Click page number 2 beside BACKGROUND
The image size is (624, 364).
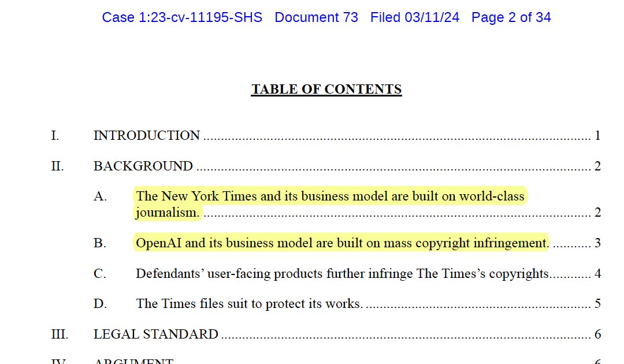click(597, 166)
